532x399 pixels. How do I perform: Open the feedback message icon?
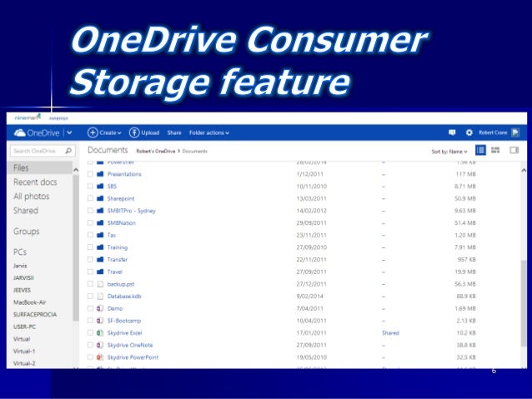(x=452, y=133)
